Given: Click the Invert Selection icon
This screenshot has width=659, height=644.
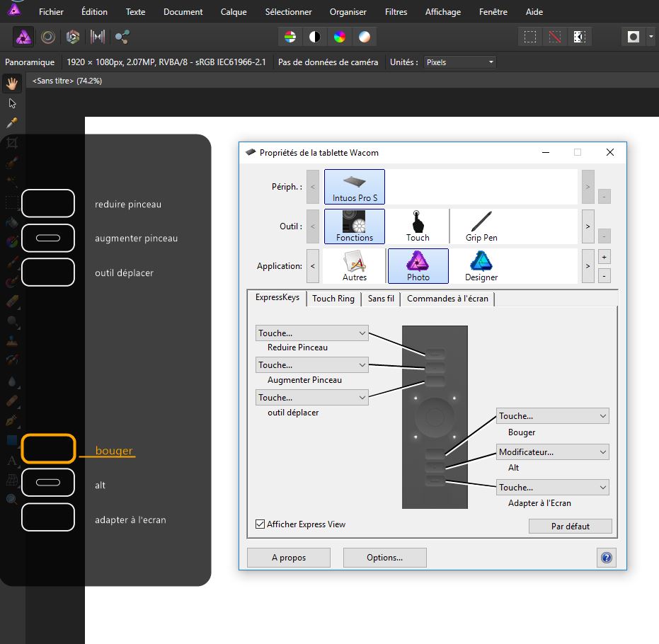Looking at the screenshot, I should 580,37.
